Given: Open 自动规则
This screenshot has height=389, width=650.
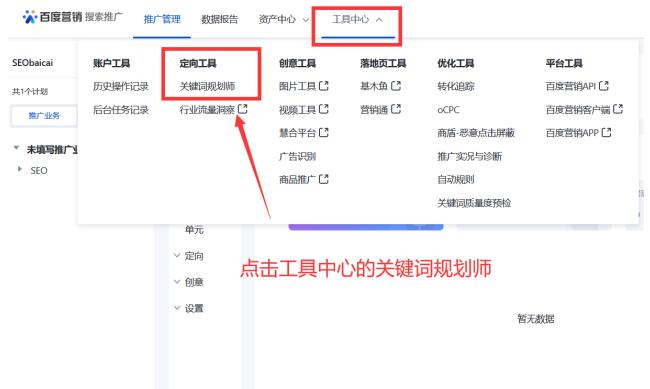Looking at the screenshot, I should click(456, 179).
